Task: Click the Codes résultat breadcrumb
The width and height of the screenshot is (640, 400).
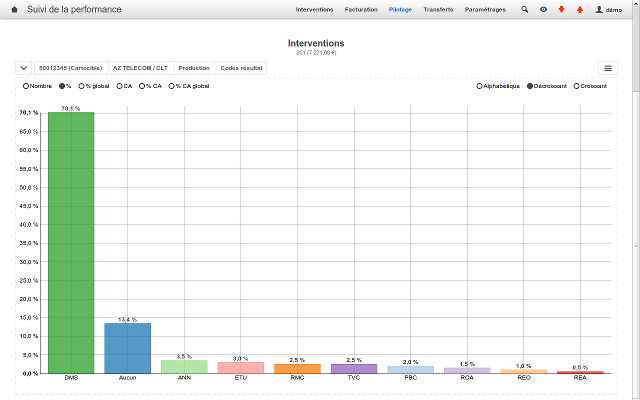Action: pos(242,68)
